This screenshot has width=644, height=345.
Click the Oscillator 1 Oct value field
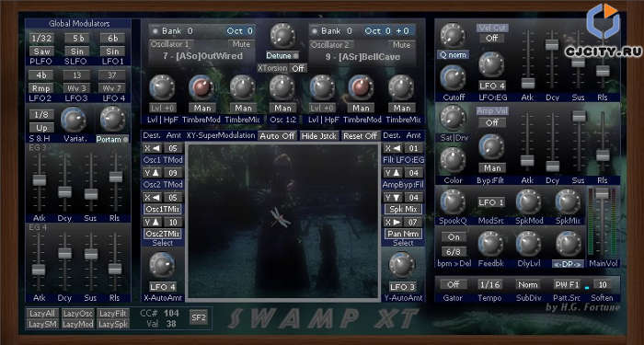click(241, 30)
